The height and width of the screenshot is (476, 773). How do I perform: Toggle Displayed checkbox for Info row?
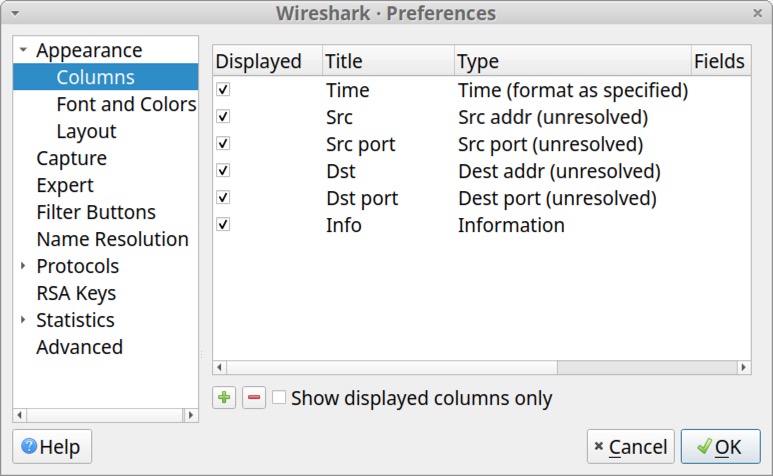tap(223, 225)
